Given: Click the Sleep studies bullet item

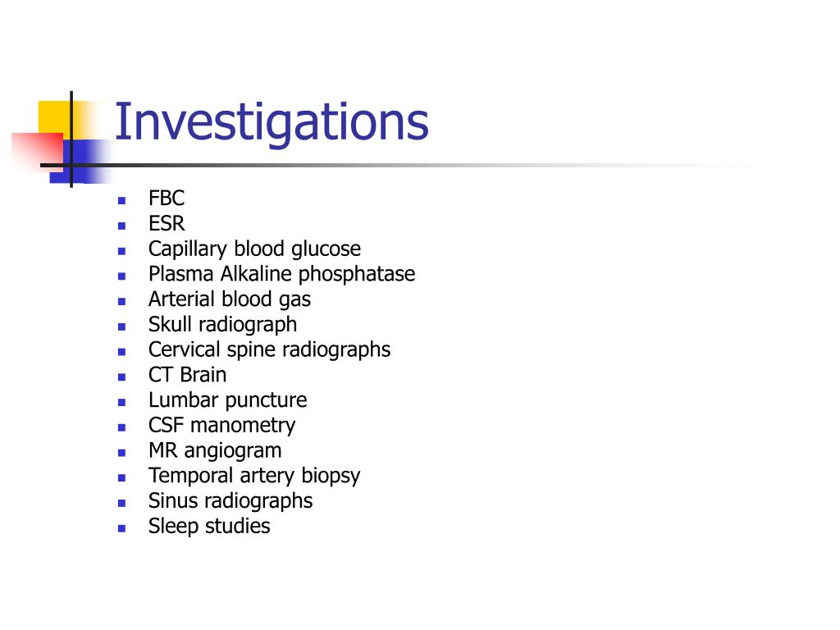Looking at the screenshot, I should [209, 526].
